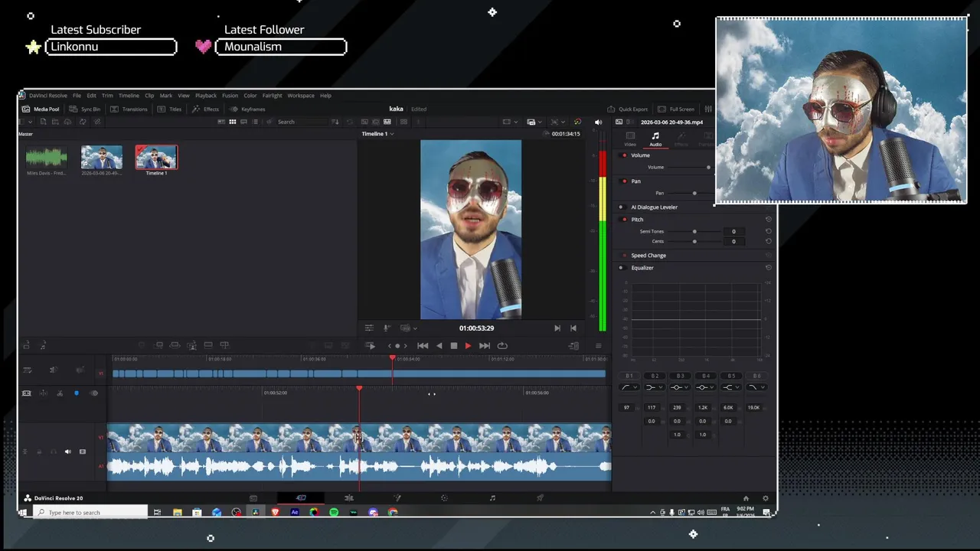Open the Keyframes panel
The height and width of the screenshot is (551, 980).
(x=247, y=109)
